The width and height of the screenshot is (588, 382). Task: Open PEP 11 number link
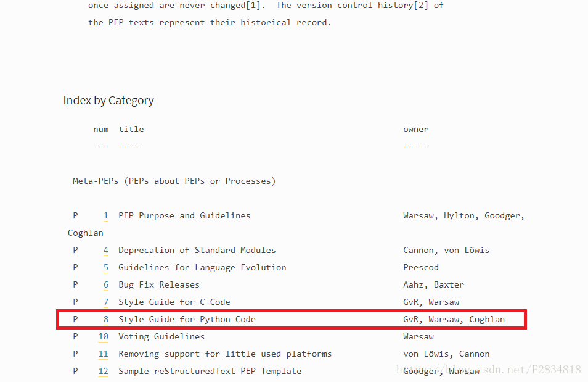tap(103, 354)
